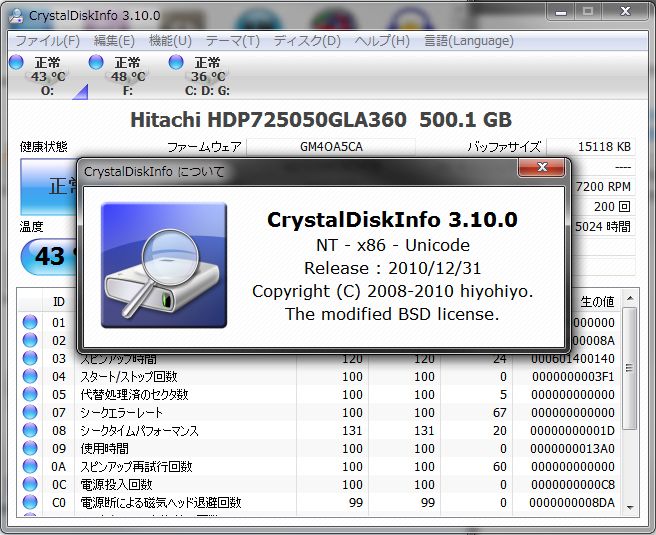The image size is (656, 535).
Task: Click raw value 00000000001D
Action: tap(572, 430)
